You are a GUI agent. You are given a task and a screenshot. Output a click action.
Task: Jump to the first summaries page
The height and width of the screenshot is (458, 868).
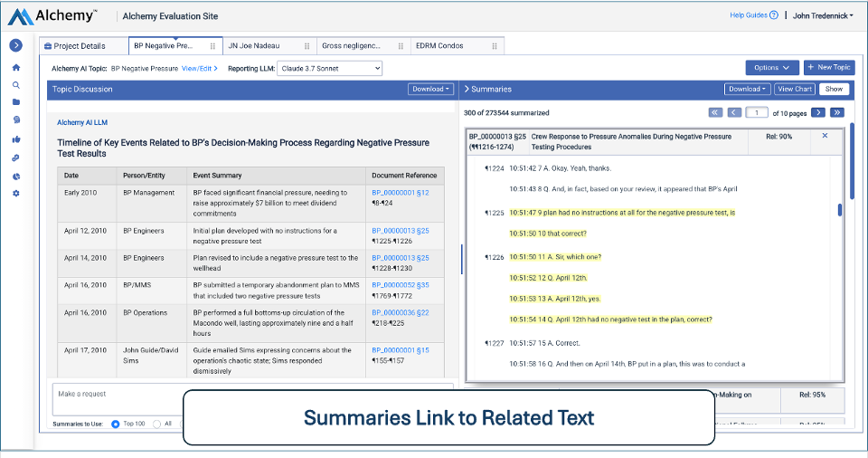click(x=715, y=112)
